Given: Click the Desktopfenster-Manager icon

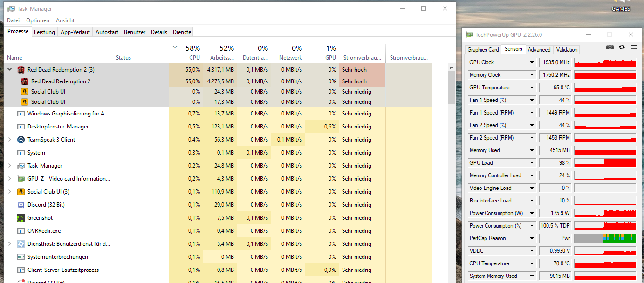Looking at the screenshot, I should tap(21, 127).
